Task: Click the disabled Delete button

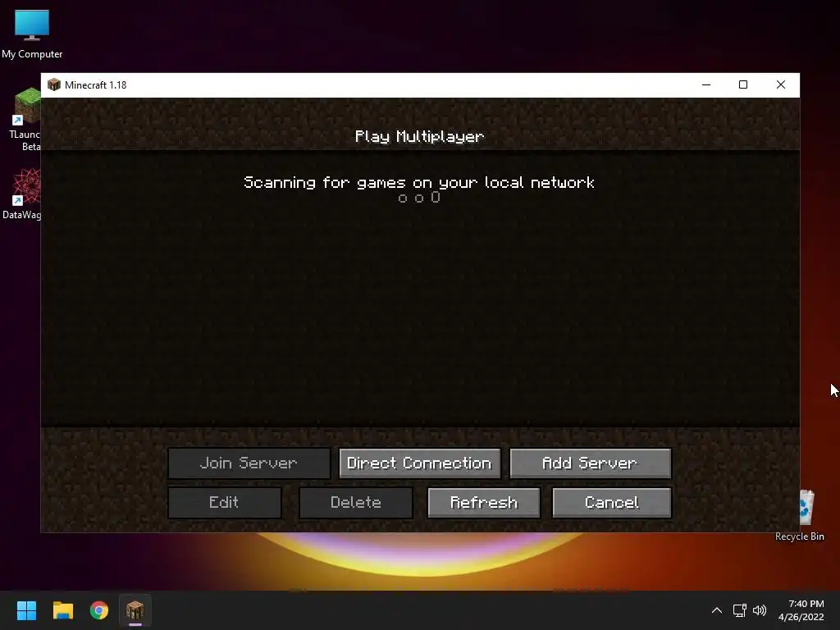Action: pyautogui.click(x=356, y=503)
